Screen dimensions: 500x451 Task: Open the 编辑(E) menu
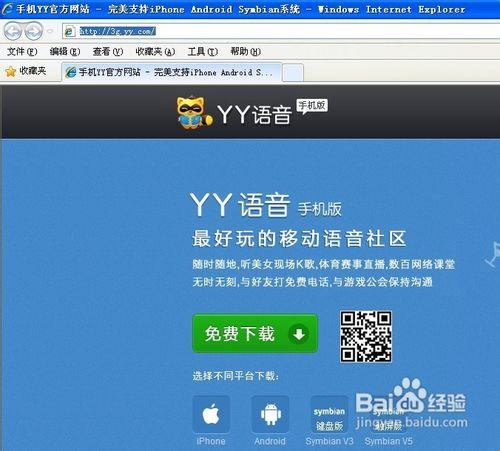[x=65, y=52]
